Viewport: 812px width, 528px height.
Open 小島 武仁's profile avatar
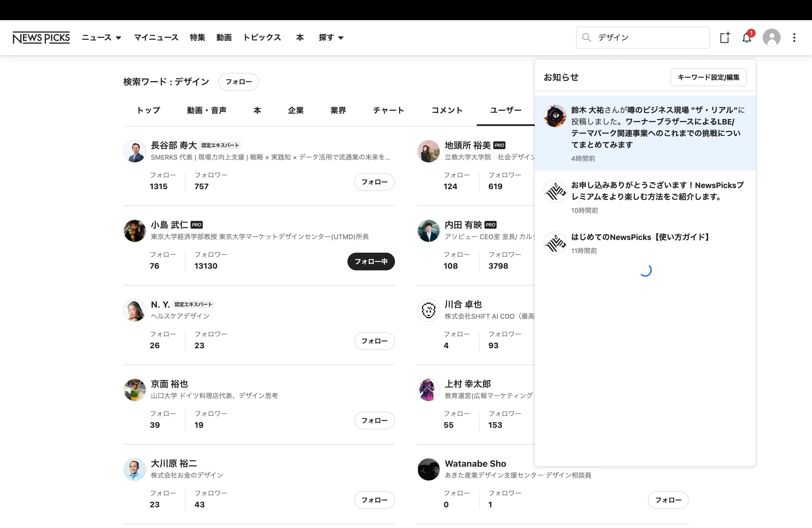[x=135, y=231]
